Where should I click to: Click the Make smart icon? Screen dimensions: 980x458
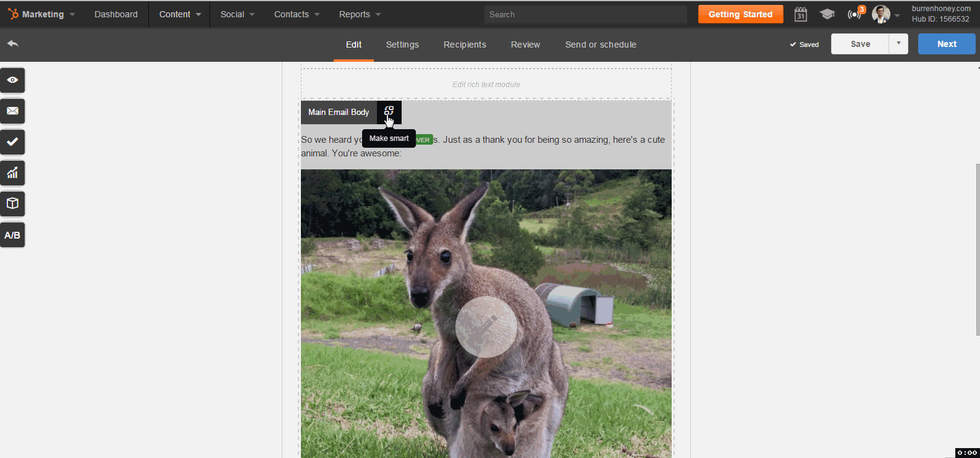[x=389, y=111]
